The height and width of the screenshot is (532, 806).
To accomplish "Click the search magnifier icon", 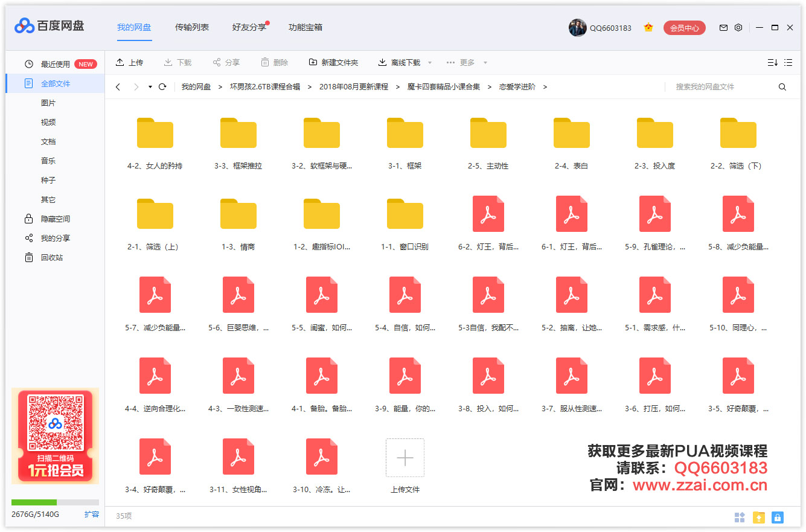I will pos(782,87).
